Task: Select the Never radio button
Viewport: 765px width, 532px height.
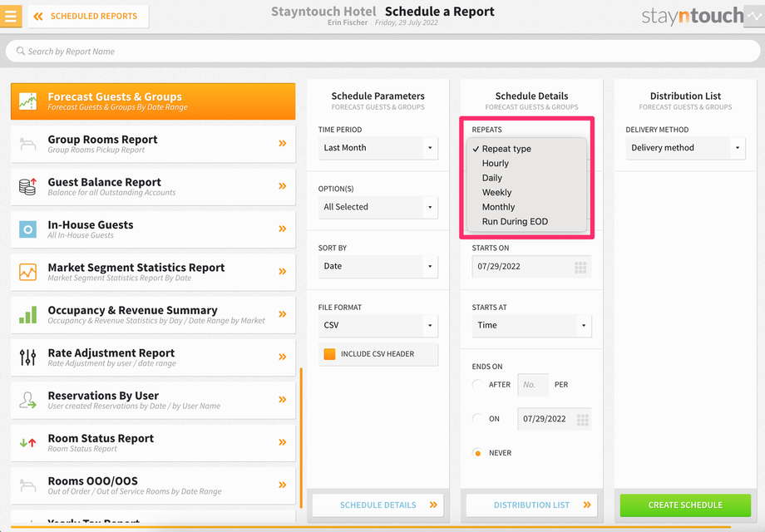Action: (477, 453)
